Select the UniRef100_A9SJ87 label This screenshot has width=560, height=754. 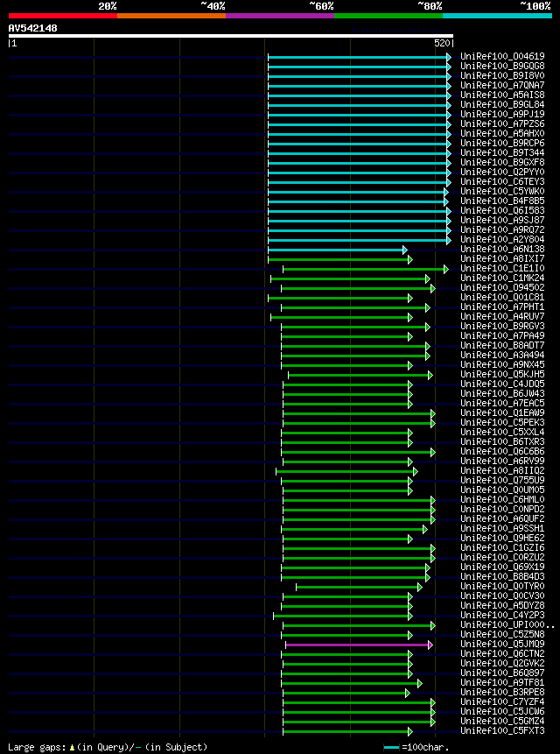(x=502, y=220)
